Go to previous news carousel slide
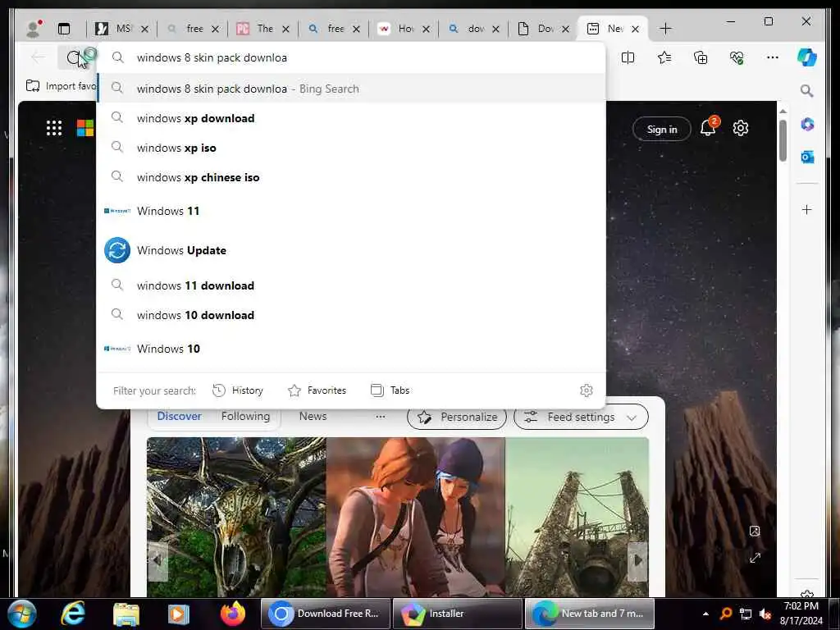Screen dimensions: 840x630 pyautogui.click(x=157, y=561)
